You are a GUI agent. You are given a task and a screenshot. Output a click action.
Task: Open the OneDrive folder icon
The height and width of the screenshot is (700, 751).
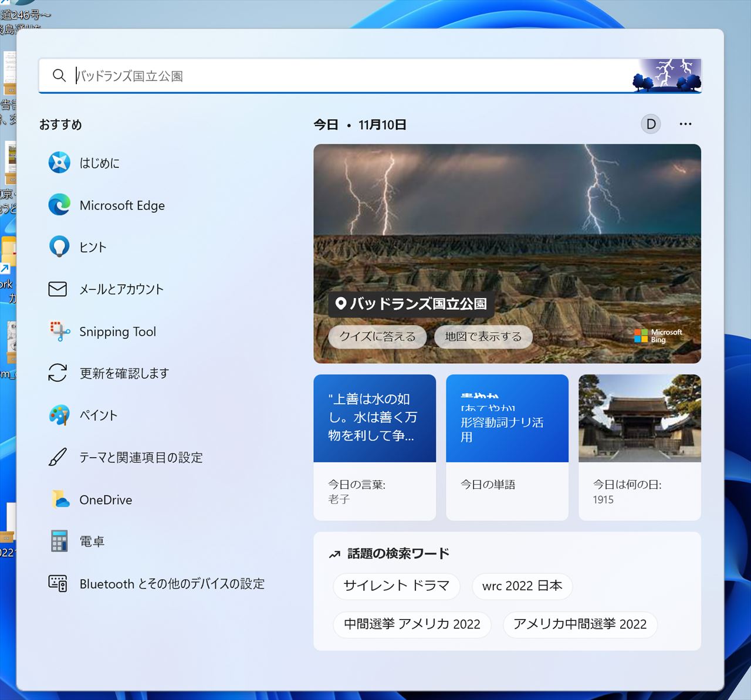pyautogui.click(x=59, y=499)
